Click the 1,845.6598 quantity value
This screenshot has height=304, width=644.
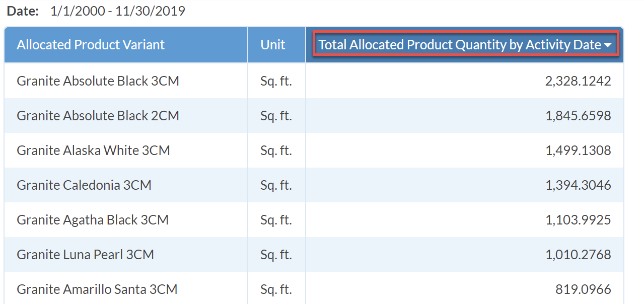[x=578, y=115]
